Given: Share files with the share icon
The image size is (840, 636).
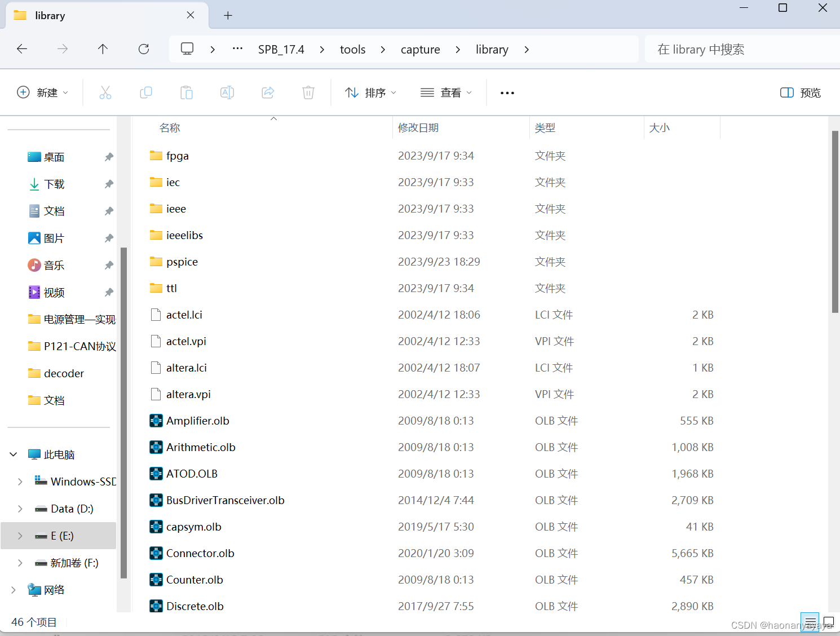Looking at the screenshot, I should (268, 92).
